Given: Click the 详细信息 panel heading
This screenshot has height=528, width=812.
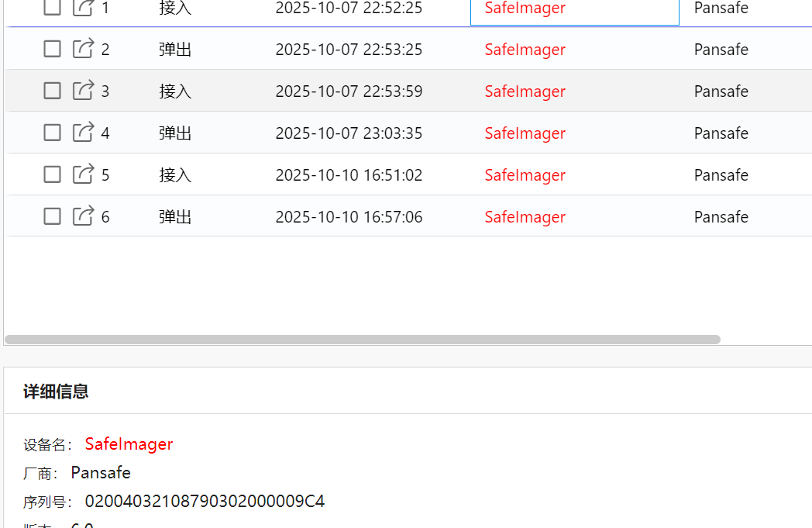Looking at the screenshot, I should [x=56, y=392].
